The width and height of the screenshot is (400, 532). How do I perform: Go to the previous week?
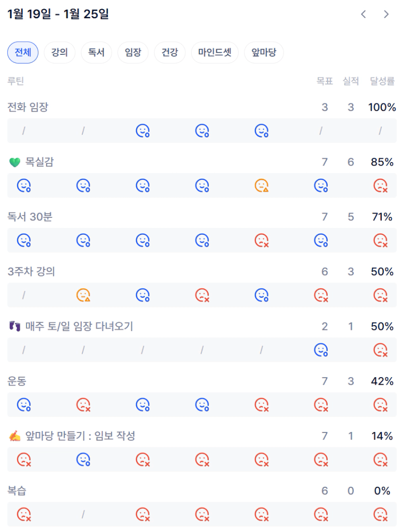363,14
